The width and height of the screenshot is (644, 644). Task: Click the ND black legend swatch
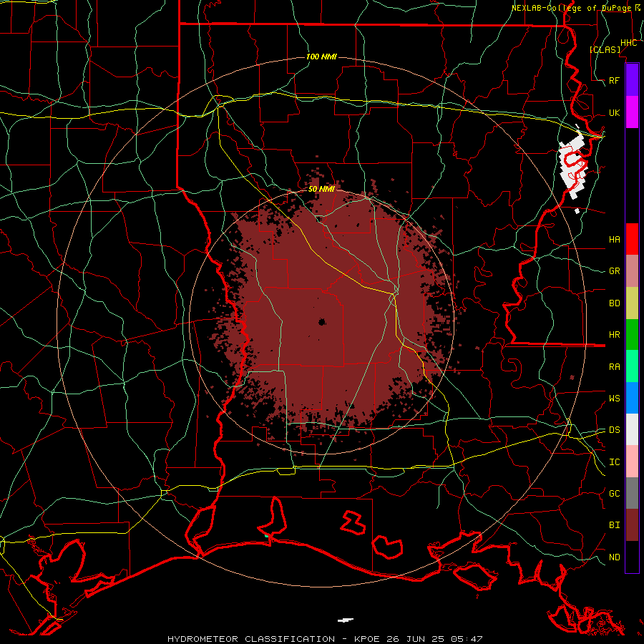tap(632, 557)
